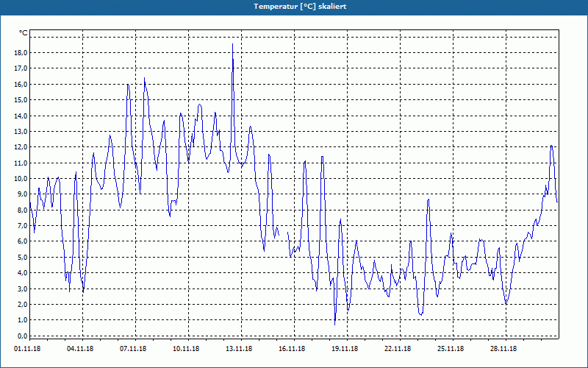Click the chart title 'Temperatur [°C] skaliert'
588x368 pixels.
[300, 7]
